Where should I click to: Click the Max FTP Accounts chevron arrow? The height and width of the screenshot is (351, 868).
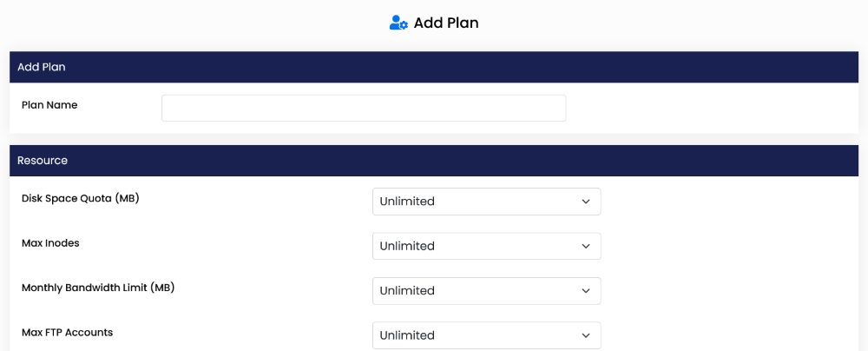(586, 334)
